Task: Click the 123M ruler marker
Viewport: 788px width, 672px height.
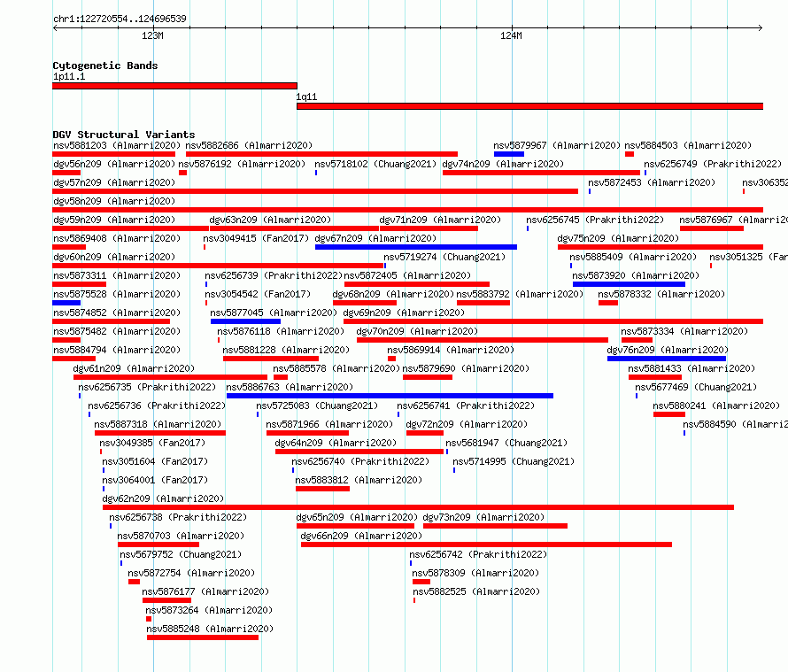Action: (152, 35)
